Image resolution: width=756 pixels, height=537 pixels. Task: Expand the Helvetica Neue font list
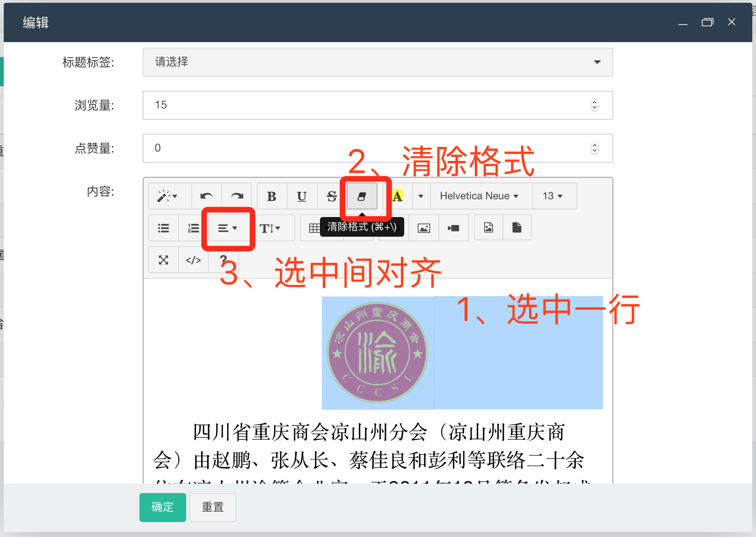[x=479, y=196]
